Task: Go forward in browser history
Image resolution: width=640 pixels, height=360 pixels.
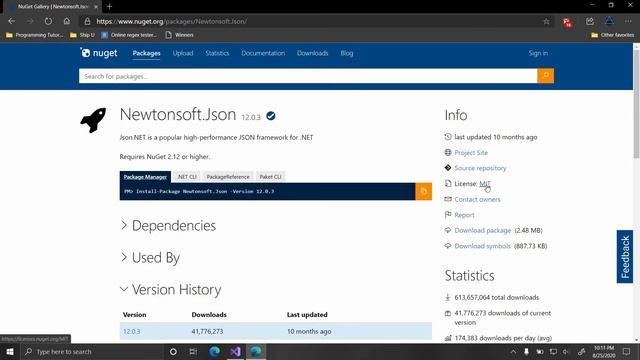Action: tap(30, 21)
